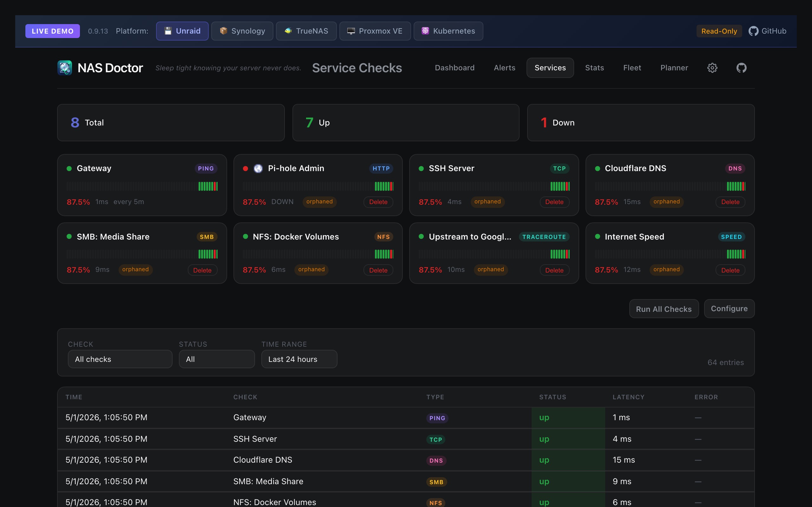The width and height of the screenshot is (812, 507).
Task: Click Run All Checks button
Action: pos(664,309)
